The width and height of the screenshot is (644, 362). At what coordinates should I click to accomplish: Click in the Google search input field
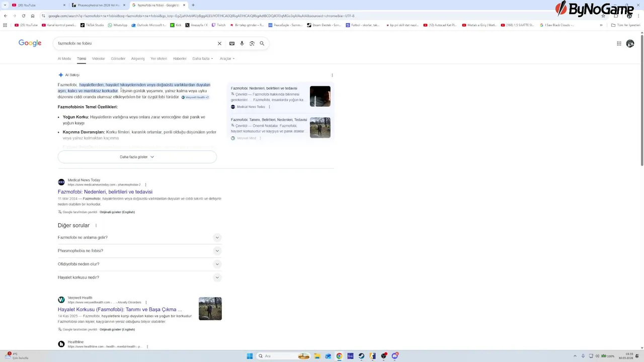tap(136, 44)
